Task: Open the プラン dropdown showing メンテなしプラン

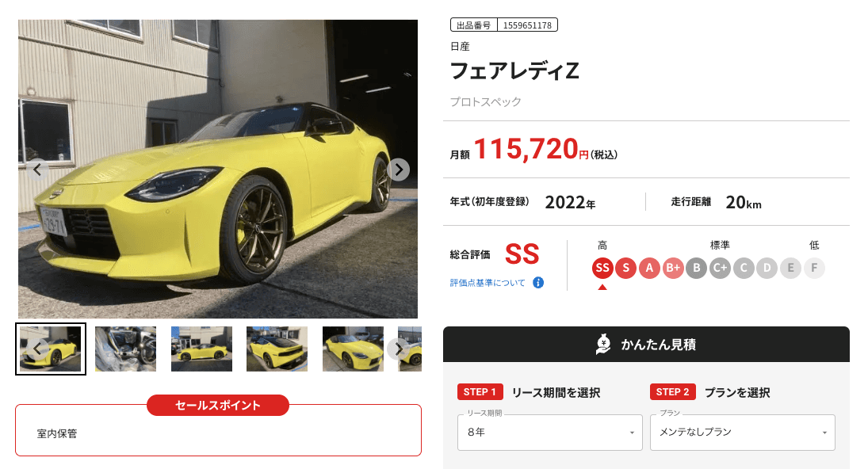Action: tap(742, 433)
